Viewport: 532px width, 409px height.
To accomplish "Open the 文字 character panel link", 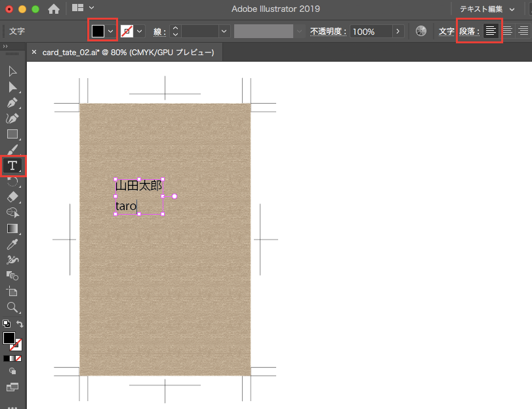I will [446, 31].
